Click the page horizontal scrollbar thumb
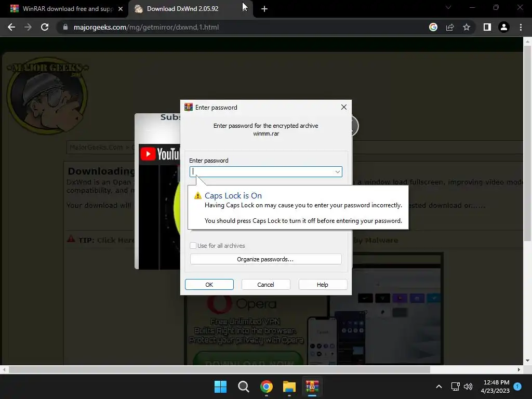 point(219,369)
